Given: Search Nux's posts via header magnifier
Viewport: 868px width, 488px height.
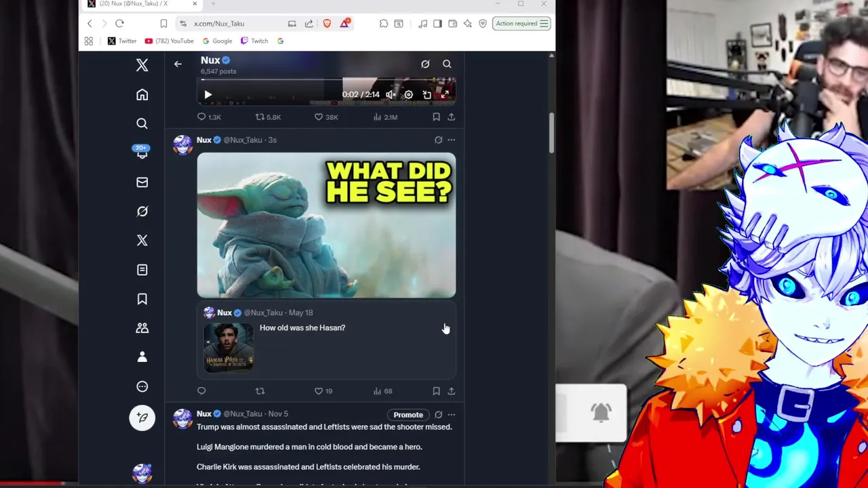Looking at the screenshot, I should click(447, 64).
